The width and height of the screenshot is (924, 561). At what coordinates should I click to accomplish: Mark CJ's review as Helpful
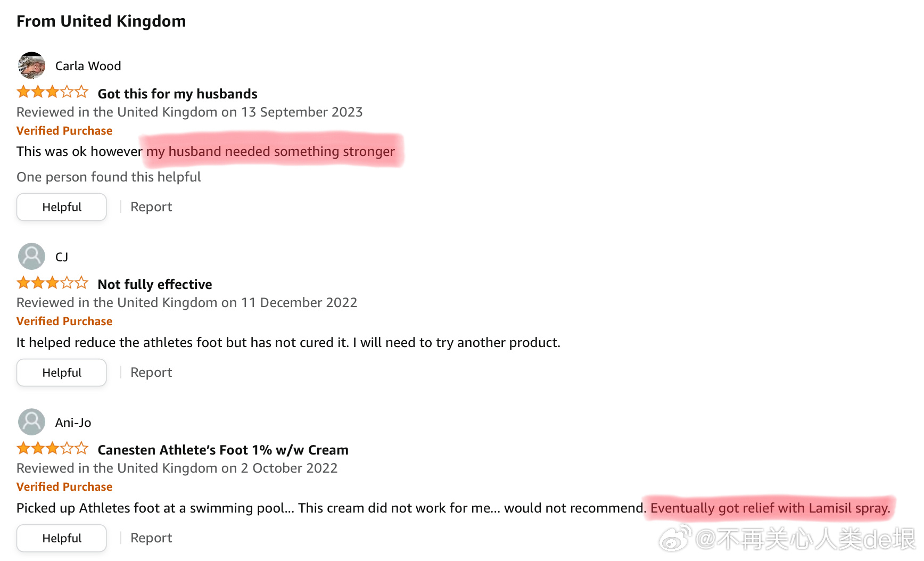[x=62, y=373]
